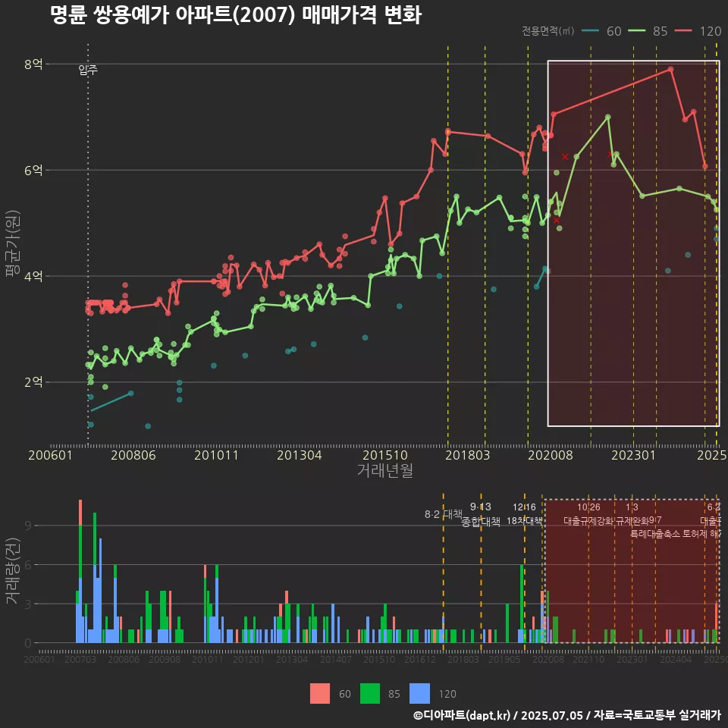This screenshot has width=728, height=728.
Task: Click the 200806 tick on the price chart
Action: pos(133,455)
